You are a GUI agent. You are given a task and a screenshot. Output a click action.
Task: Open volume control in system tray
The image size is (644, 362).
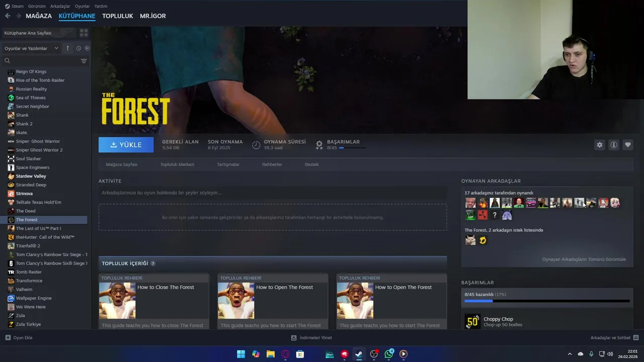point(610,354)
